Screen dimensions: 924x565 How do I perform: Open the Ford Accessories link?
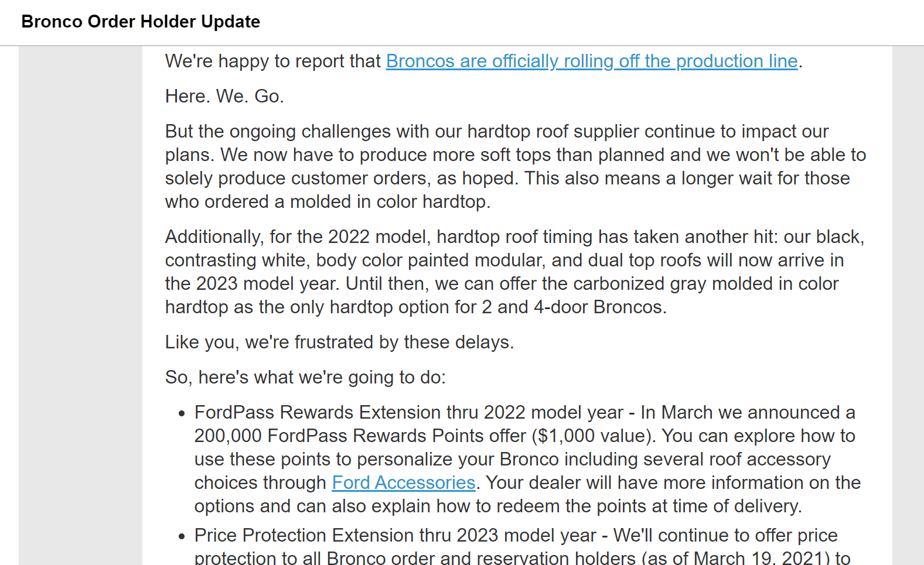click(x=404, y=482)
